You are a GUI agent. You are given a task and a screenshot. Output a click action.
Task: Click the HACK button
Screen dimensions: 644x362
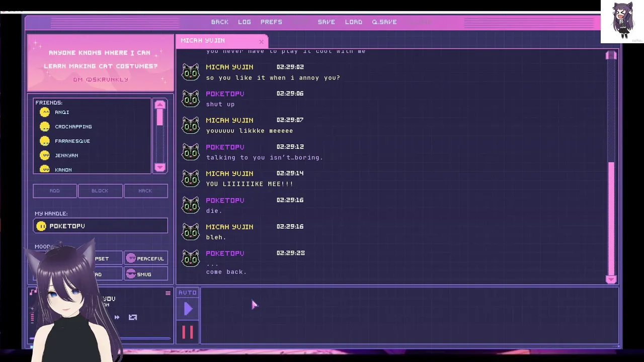[145, 191]
